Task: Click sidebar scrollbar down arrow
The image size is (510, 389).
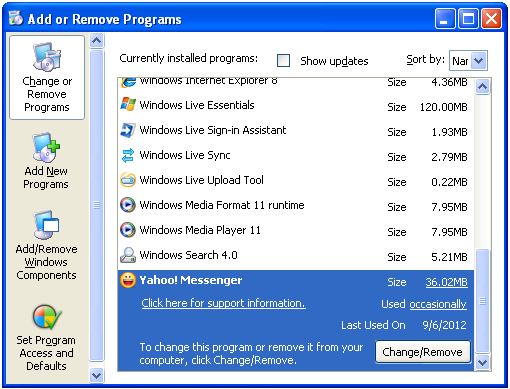Action: point(97,375)
